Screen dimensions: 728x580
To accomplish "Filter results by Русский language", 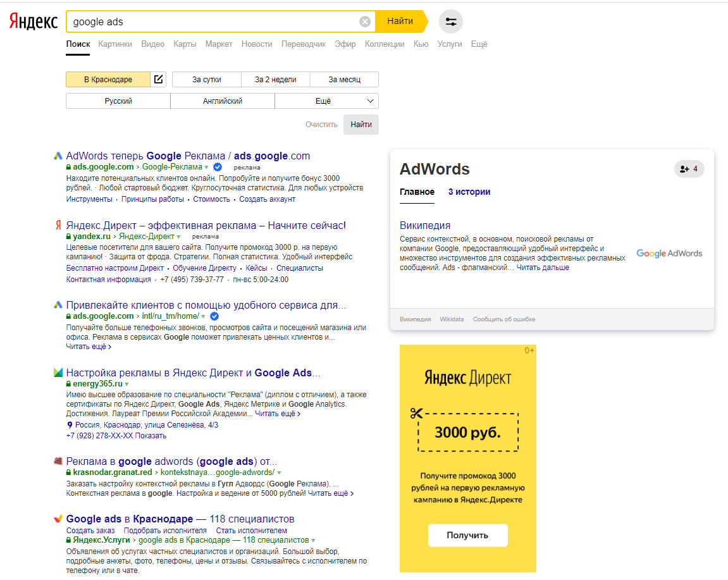I will (118, 101).
